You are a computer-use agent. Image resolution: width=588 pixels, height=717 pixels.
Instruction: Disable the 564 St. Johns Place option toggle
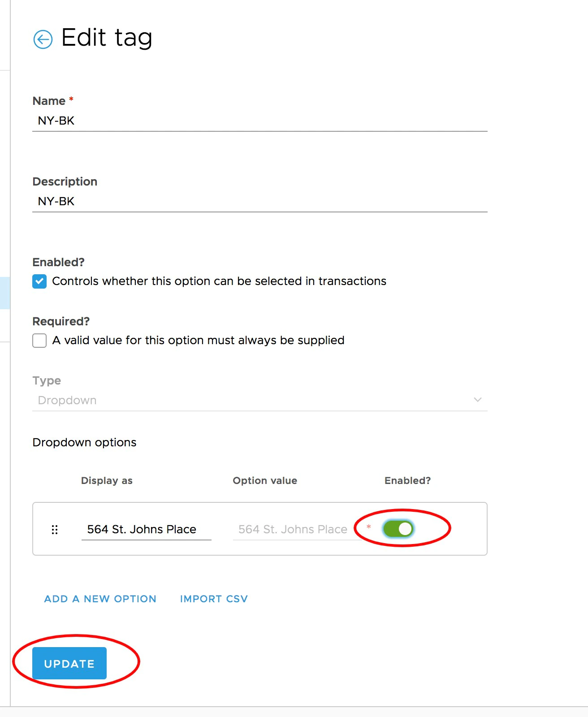pos(398,529)
